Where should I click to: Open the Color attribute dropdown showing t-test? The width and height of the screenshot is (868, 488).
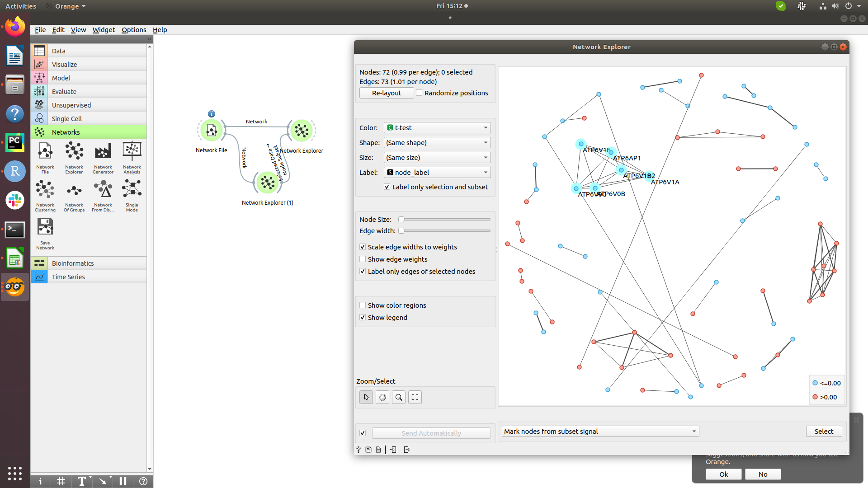pyautogui.click(x=437, y=127)
